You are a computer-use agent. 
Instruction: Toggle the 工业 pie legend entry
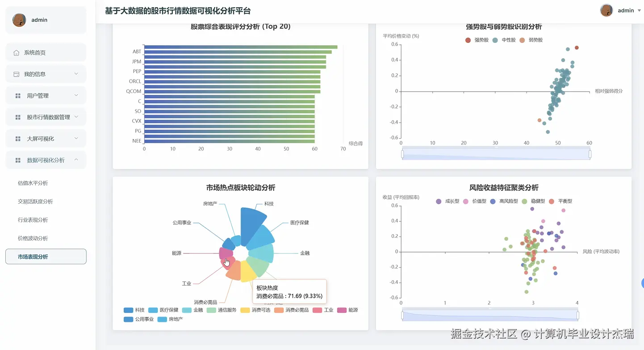click(323, 310)
